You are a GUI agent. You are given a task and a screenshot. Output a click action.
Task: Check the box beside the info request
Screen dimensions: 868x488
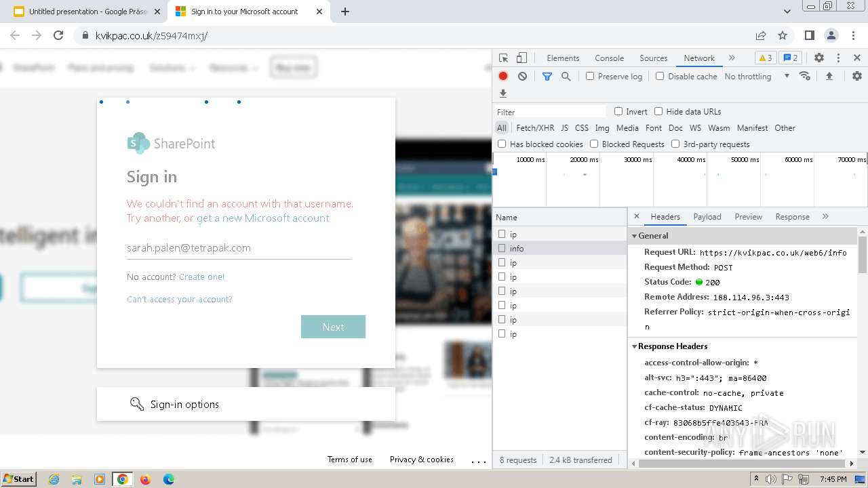coord(502,248)
